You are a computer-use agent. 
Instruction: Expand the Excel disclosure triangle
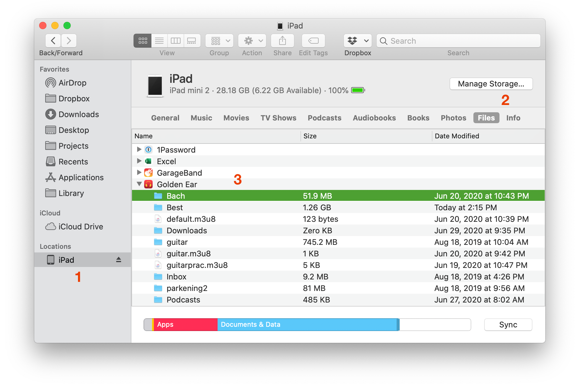(139, 161)
